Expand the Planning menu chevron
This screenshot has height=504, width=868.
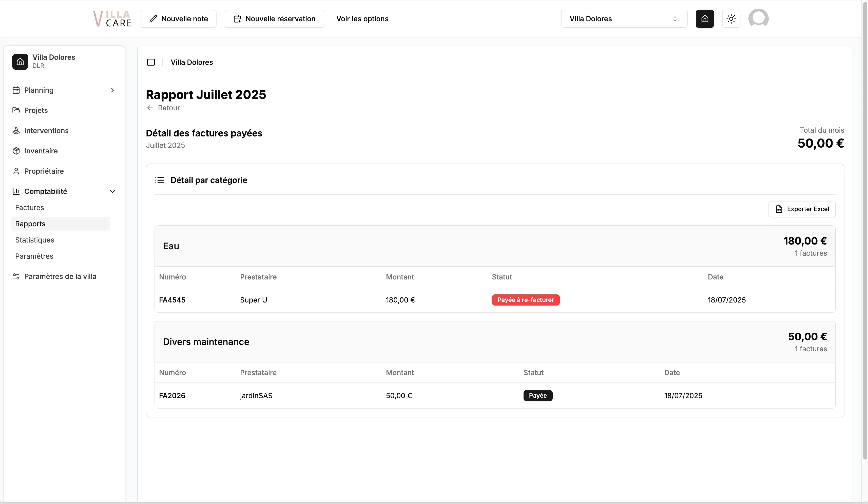pos(112,90)
